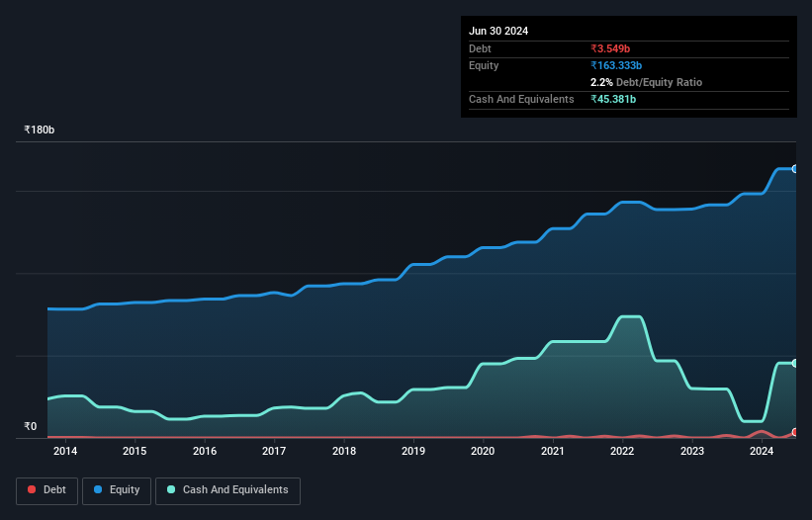Viewport: 812px width, 520px height.
Task: Click the 2018 x-axis label
Action: tap(344, 451)
